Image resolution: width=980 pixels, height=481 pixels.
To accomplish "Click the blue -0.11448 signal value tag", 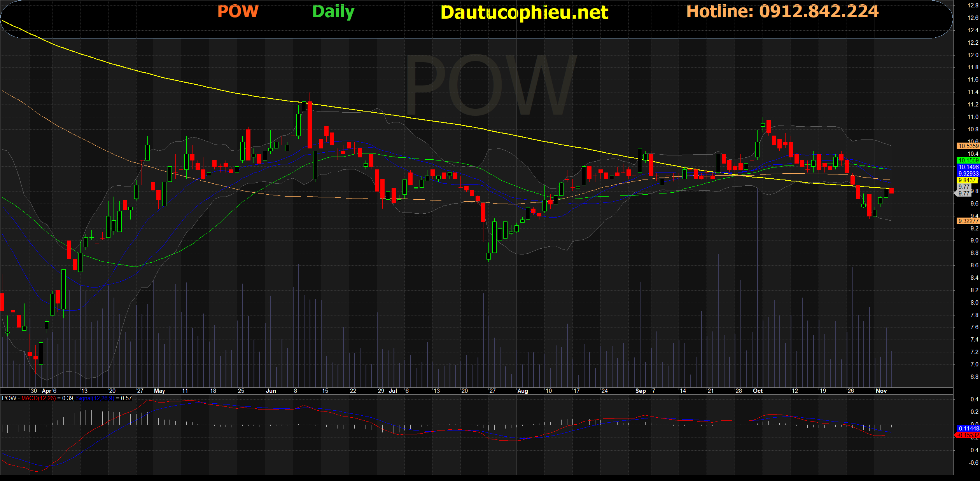I will click(968, 428).
